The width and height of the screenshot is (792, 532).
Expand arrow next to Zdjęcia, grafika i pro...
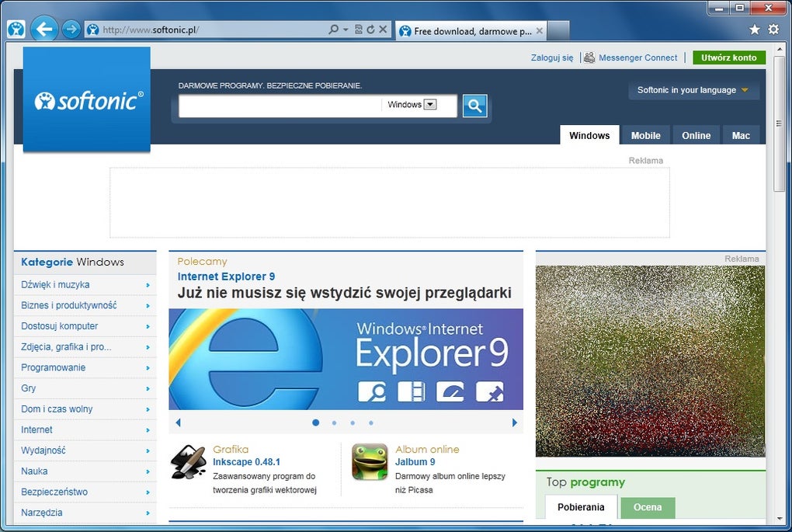point(148,347)
